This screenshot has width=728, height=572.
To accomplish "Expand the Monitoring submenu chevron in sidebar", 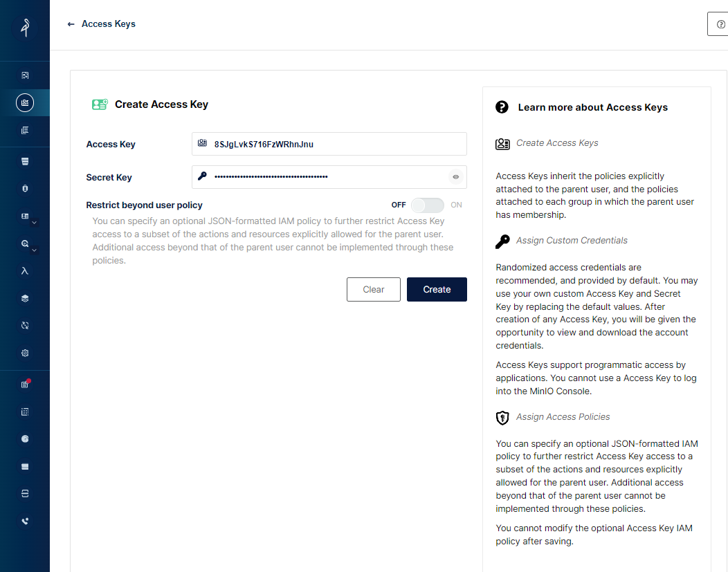I will point(34,250).
